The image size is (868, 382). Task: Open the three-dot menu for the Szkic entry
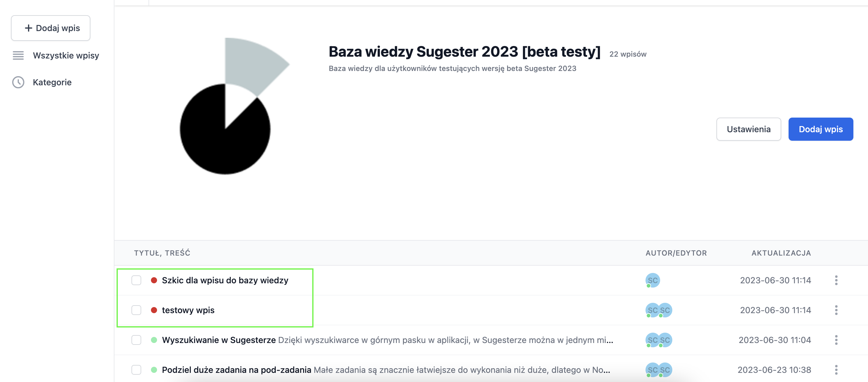[836, 280]
